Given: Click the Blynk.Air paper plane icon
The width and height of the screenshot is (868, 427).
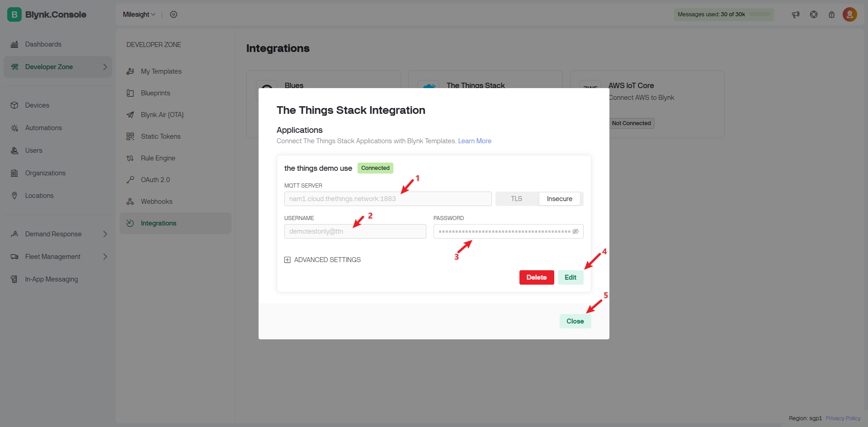Looking at the screenshot, I should click(130, 115).
